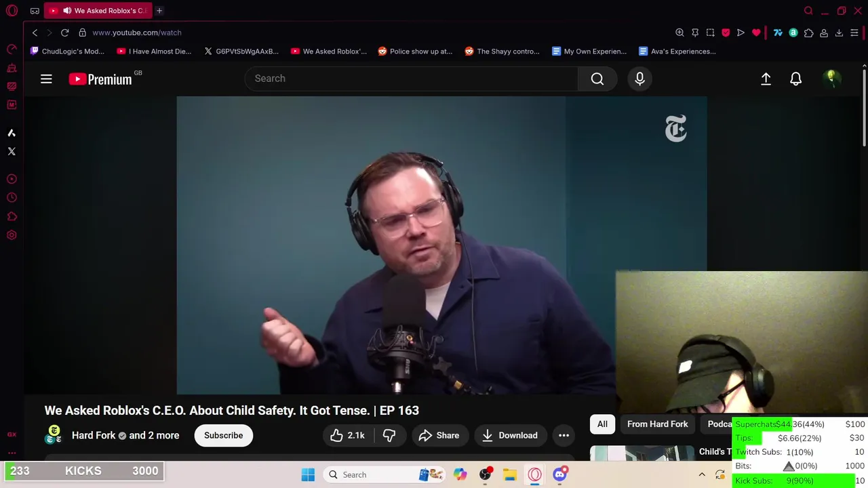Switch to 'We Asked Roblox's C.E.' tab

point(98,11)
